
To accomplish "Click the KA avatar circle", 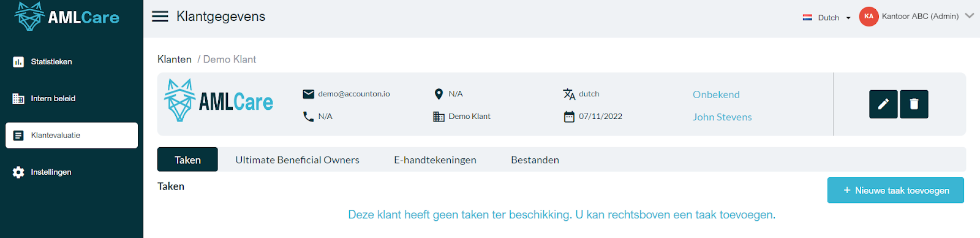I will (869, 17).
